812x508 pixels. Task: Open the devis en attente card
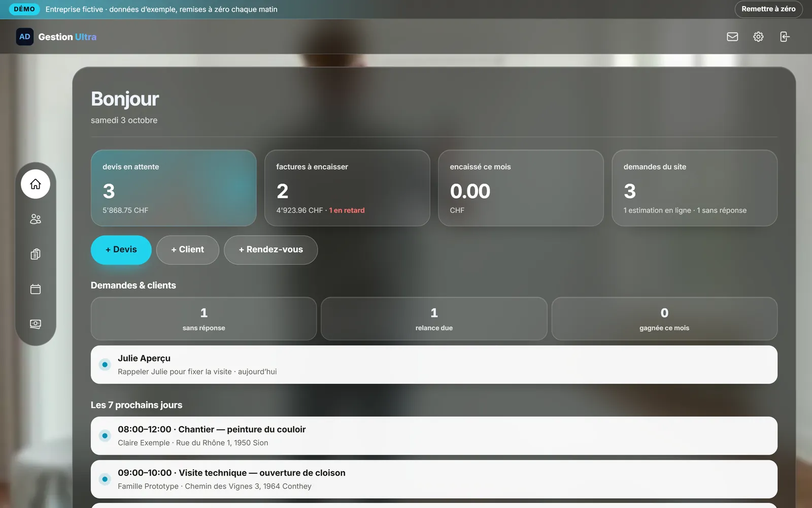174,188
